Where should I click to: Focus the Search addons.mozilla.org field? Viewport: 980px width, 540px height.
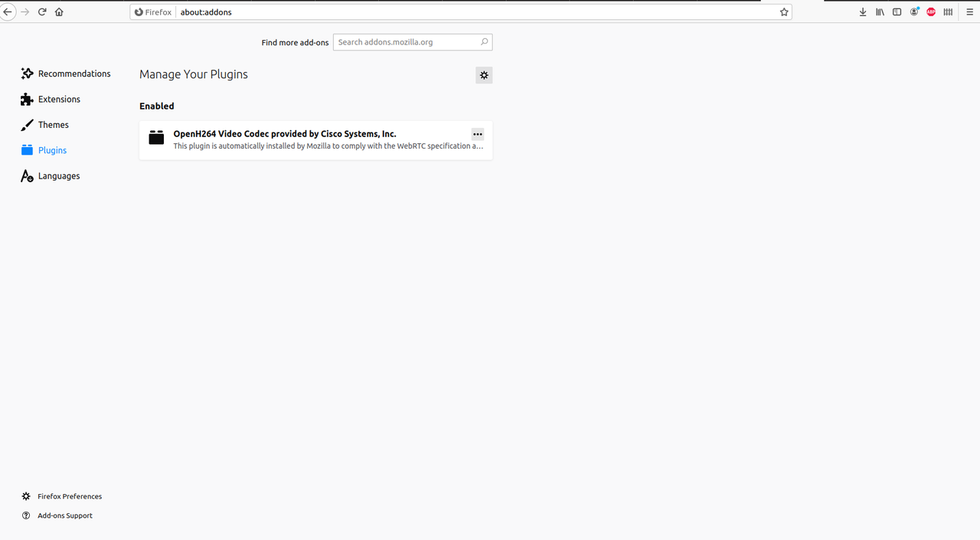pyautogui.click(x=413, y=42)
